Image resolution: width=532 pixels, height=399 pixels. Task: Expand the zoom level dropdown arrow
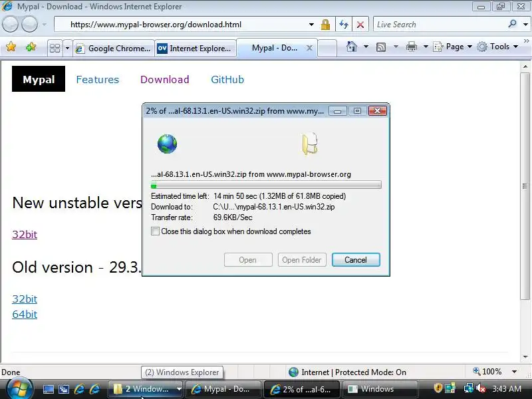tap(514, 372)
